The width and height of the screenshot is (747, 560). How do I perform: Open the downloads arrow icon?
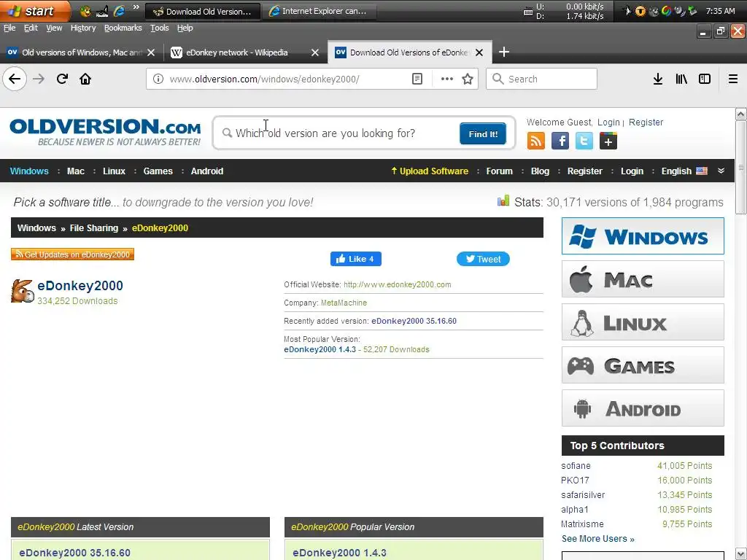pos(658,79)
